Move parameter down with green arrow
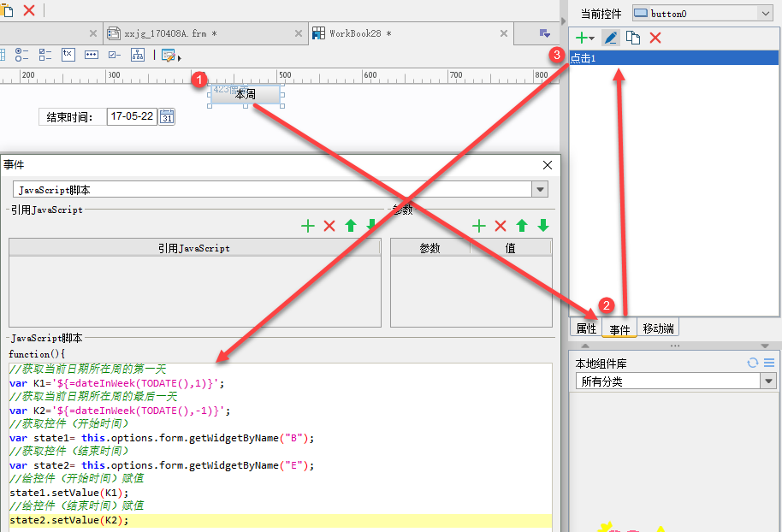 pyautogui.click(x=543, y=226)
